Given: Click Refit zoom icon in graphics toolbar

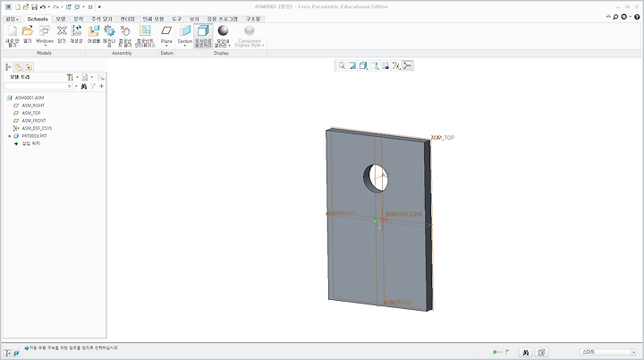Looking at the screenshot, I should point(342,66).
